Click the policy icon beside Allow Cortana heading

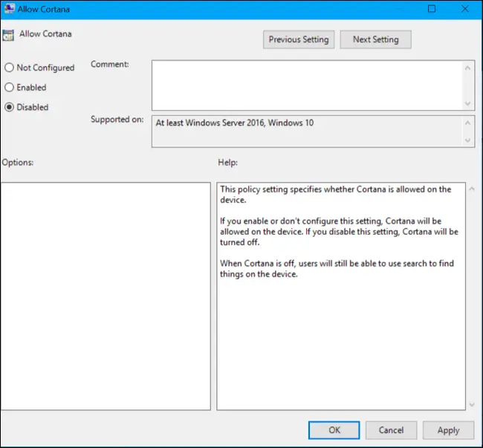click(x=8, y=35)
